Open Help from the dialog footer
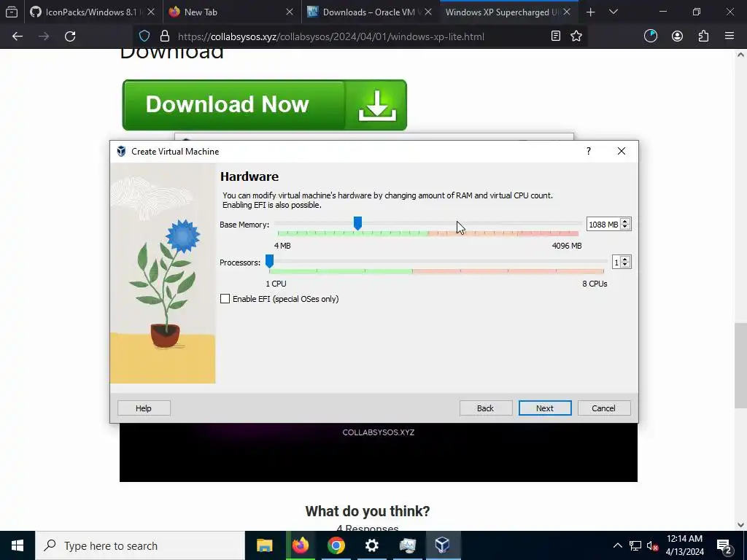Screen dimensions: 747x560 [x=144, y=408]
